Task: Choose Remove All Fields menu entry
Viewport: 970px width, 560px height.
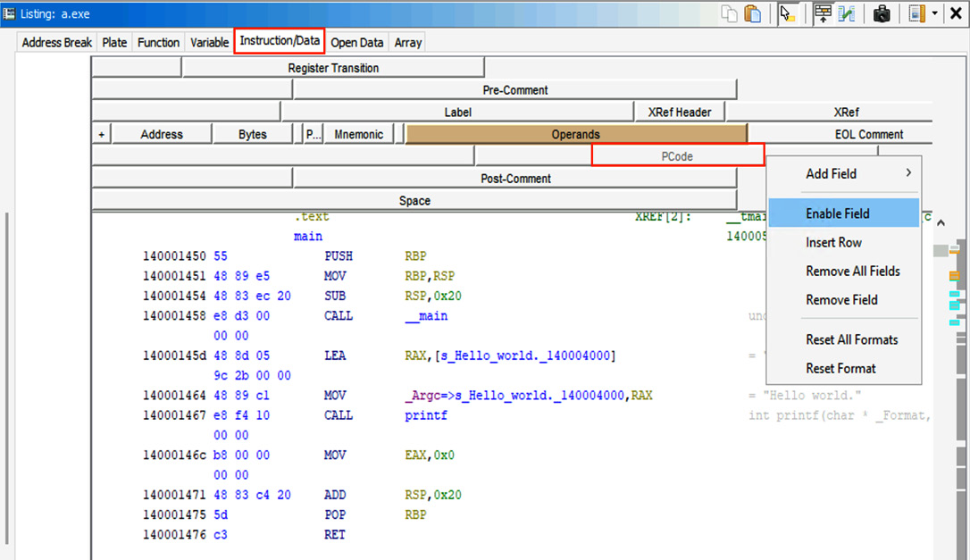Action: tap(852, 271)
